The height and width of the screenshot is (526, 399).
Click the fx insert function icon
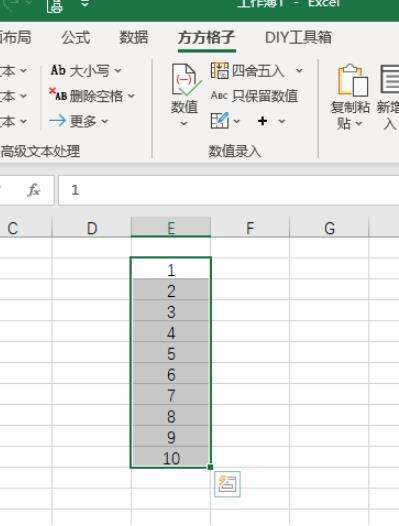click(x=34, y=190)
